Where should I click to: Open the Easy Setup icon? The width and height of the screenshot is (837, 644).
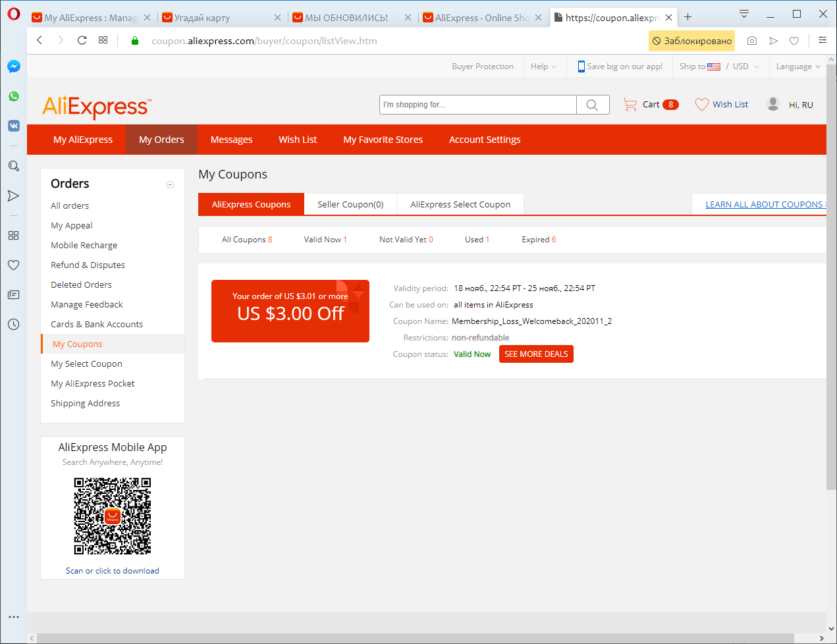click(823, 40)
